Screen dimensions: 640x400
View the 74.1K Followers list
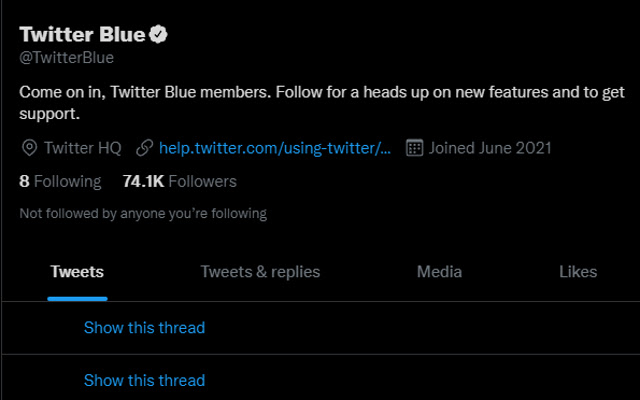(x=180, y=181)
